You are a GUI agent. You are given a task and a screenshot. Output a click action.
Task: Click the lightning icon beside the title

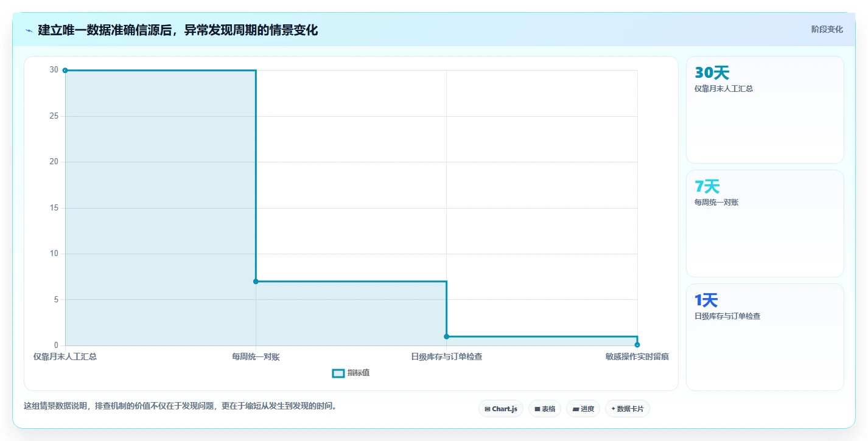tap(29, 30)
